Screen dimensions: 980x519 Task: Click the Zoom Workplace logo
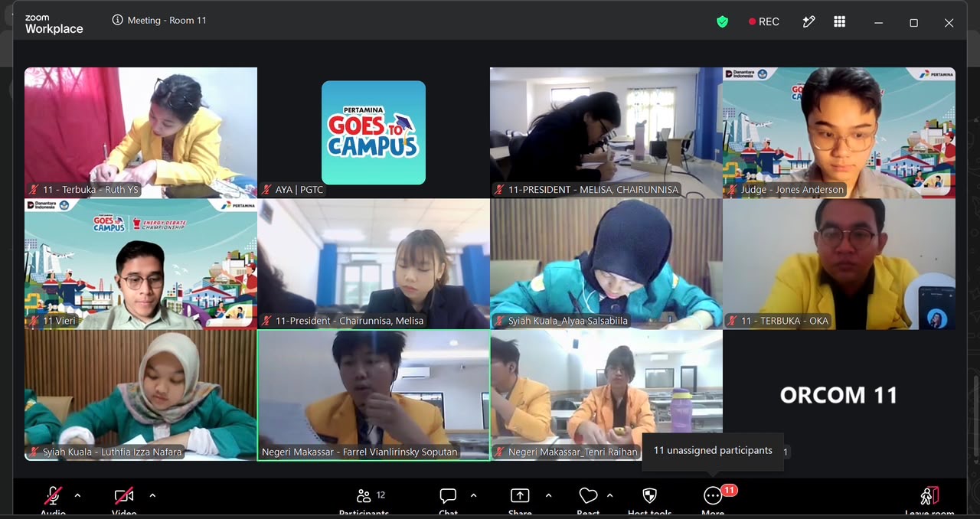click(54, 24)
